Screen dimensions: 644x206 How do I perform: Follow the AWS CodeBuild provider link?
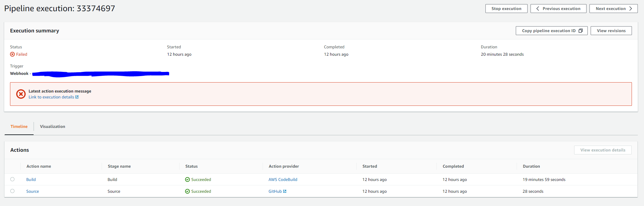point(283,179)
